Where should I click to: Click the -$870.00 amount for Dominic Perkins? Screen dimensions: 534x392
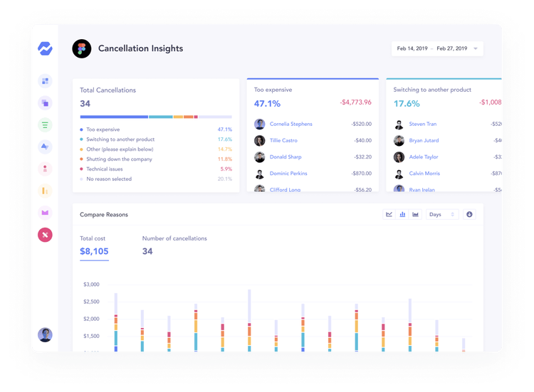tap(361, 173)
